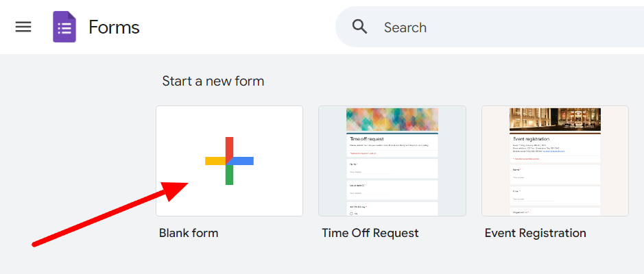Click the Time off request title inside the preview
The image size is (644, 274).
pyautogui.click(x=367, y=139)
